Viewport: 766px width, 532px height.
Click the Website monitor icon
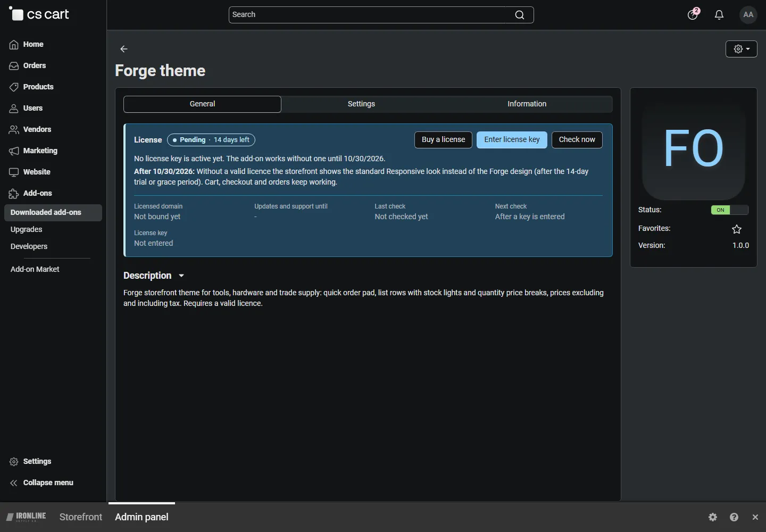coord(14,172)
